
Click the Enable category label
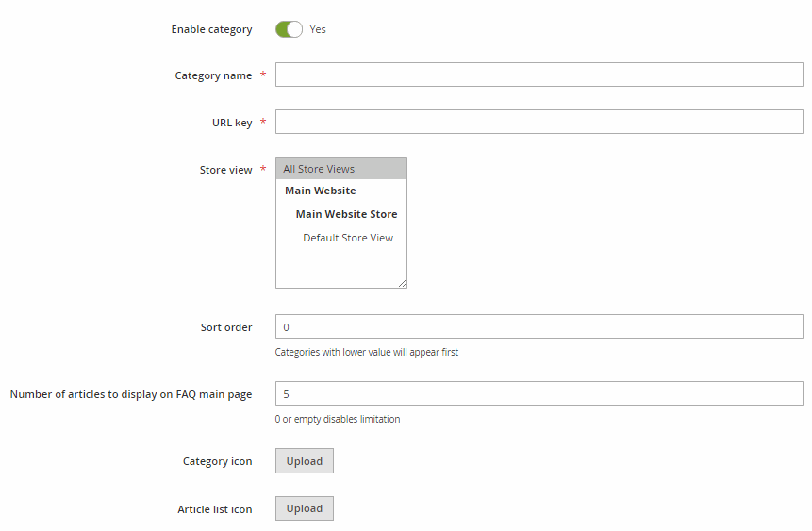tap(212, 29)
